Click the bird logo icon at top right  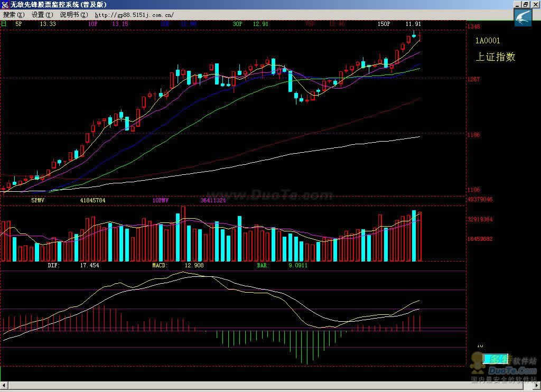point(523,17)
